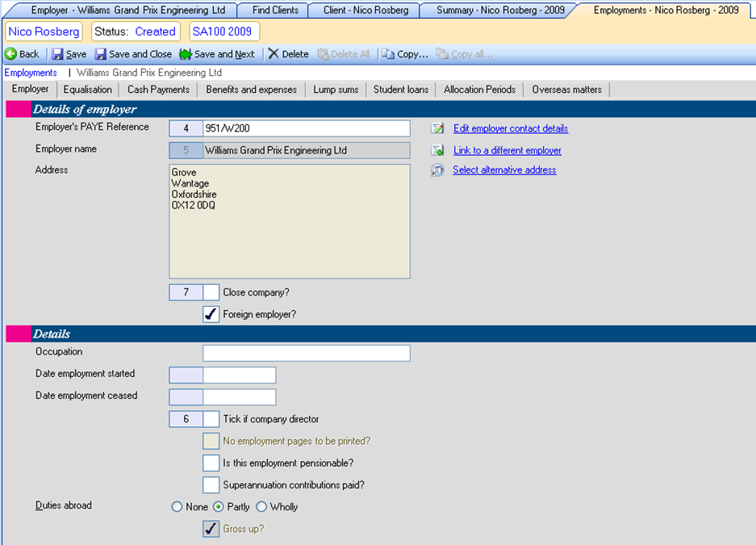
Task: Open the Lump sums tab
Action: 336,90
